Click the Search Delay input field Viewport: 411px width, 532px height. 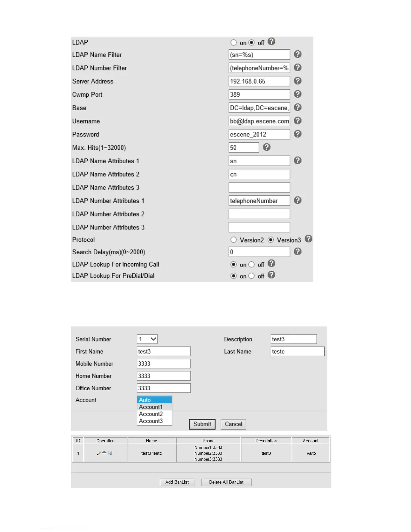click(x=259, y=252)
